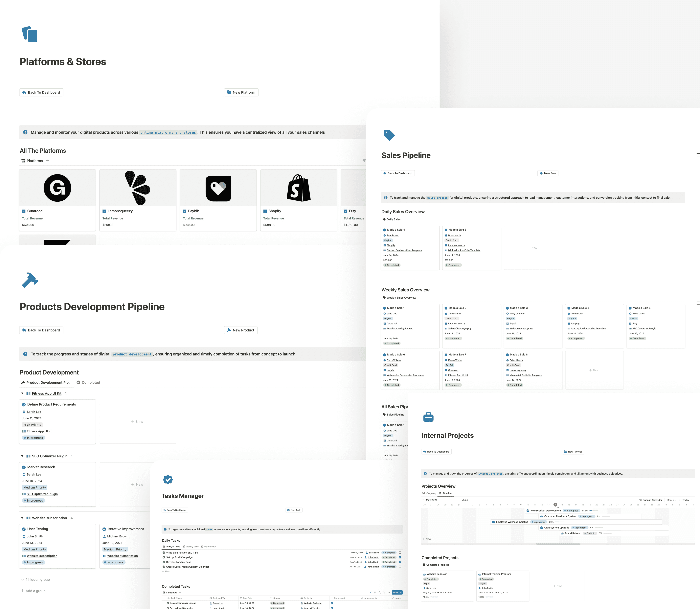Switch to the Weekly View tab
The width and height of the screenshot is (700, 609).
tap(191, 547)
